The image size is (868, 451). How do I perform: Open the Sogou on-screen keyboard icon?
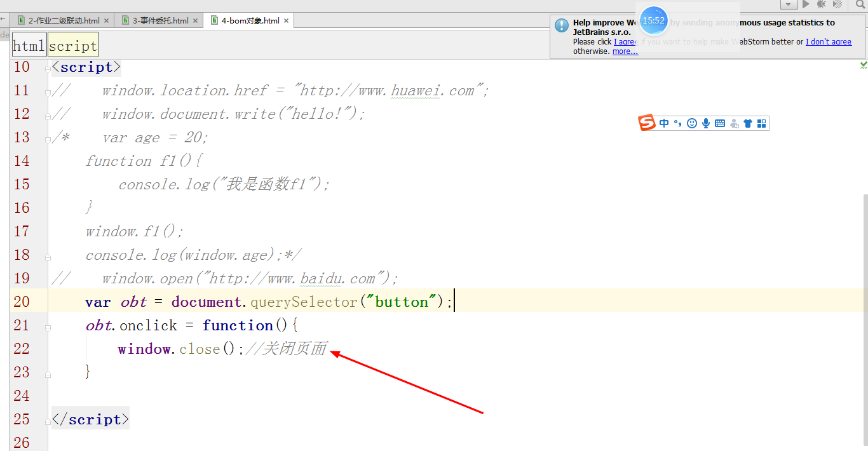coord(720,123)
